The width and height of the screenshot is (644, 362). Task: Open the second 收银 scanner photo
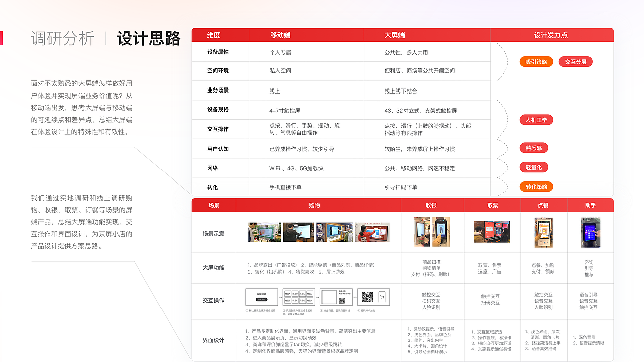coord(441,232)
